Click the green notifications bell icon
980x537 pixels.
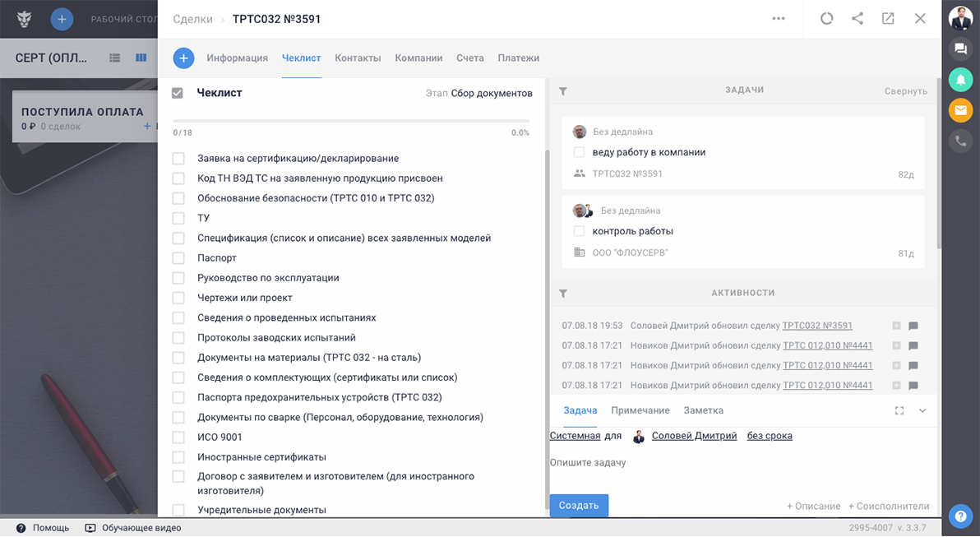pyautogui.click(x=959, y=79)
